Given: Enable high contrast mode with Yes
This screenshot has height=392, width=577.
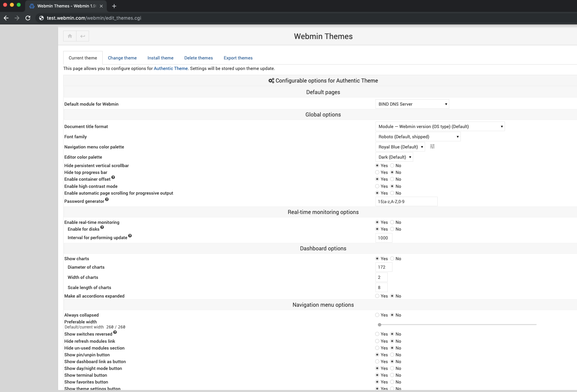Looking at the screenshot, I should (377, 186).
